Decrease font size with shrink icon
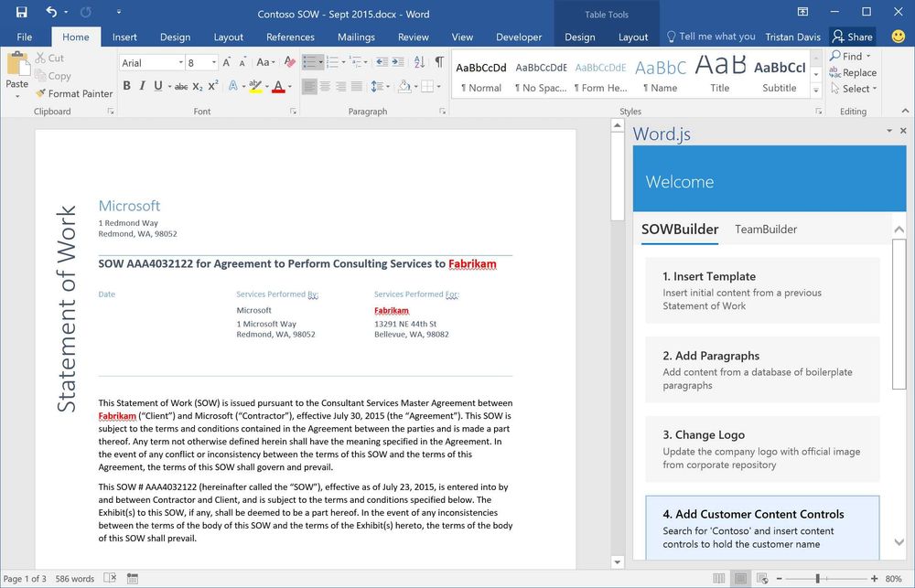 pos(242,62)
